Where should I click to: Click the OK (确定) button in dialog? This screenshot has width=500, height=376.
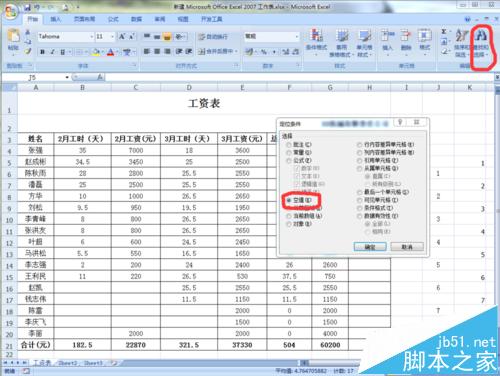[x=370, y=247]
